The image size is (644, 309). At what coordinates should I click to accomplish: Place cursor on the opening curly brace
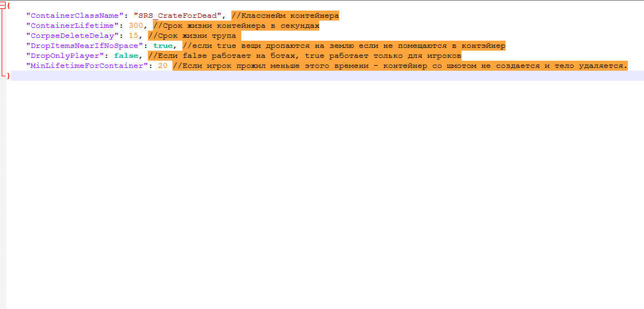8,6
